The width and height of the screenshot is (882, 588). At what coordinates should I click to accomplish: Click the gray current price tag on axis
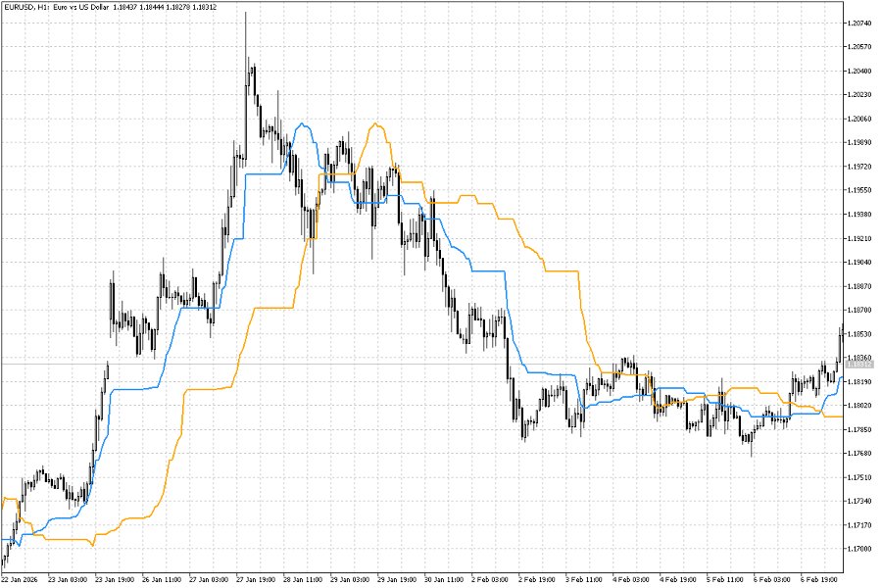tap(858, 365)
